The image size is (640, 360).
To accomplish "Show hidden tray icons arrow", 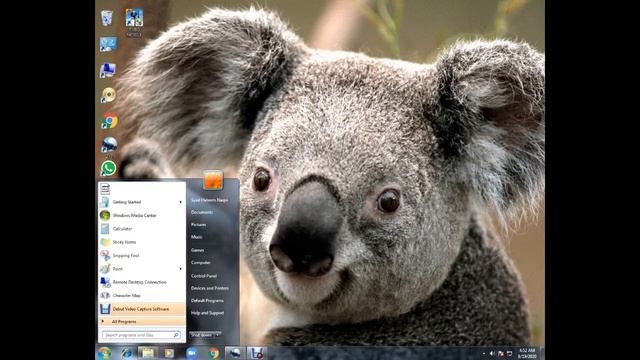I will tap(484, 353).
